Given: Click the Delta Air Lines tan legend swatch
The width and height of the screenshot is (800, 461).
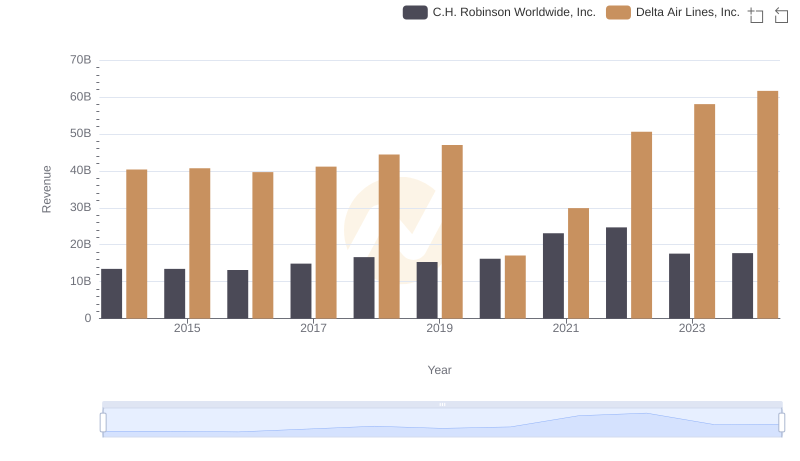Looking at the screenshot, I should click(618, 12).
